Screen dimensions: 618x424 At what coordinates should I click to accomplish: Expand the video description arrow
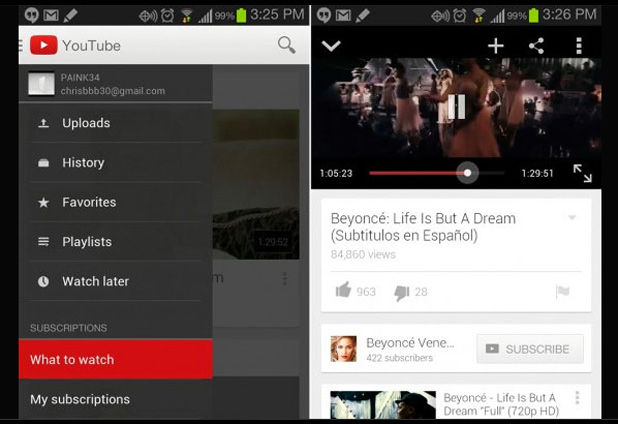(x=572, y=217)
